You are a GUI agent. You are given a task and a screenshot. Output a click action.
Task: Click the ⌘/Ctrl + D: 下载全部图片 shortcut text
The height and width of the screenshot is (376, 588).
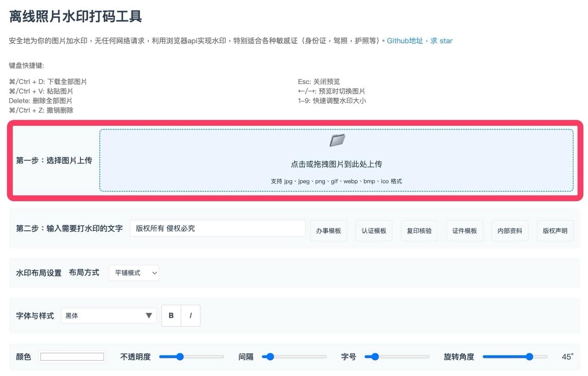(x=48, y=81)
